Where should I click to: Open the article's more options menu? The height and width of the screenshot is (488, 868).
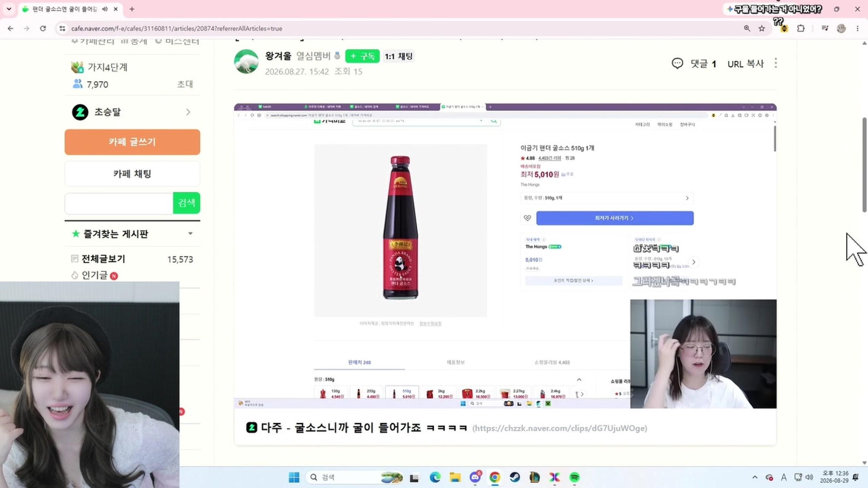point(776,63)
